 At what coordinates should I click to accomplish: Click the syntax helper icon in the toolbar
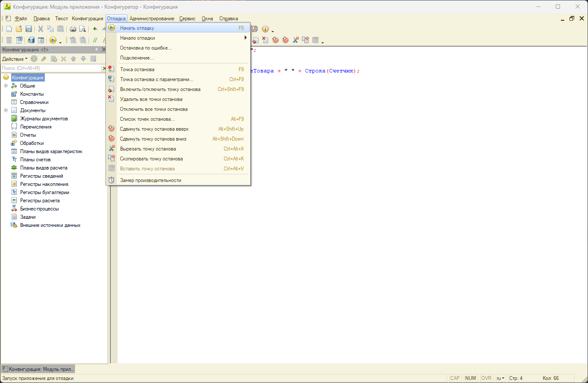point(255,29)
